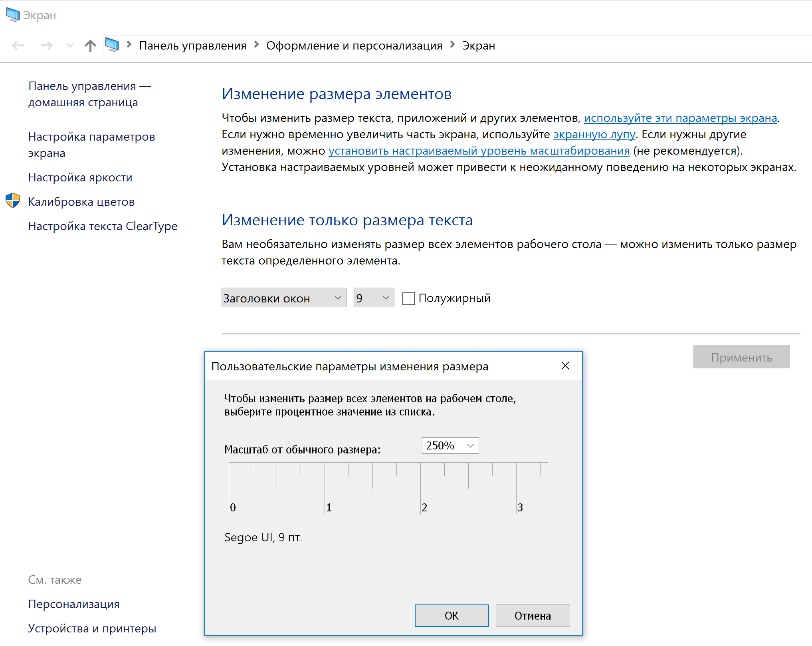Expand chevron after Панель управления breadcrumb

click(256, 45)
